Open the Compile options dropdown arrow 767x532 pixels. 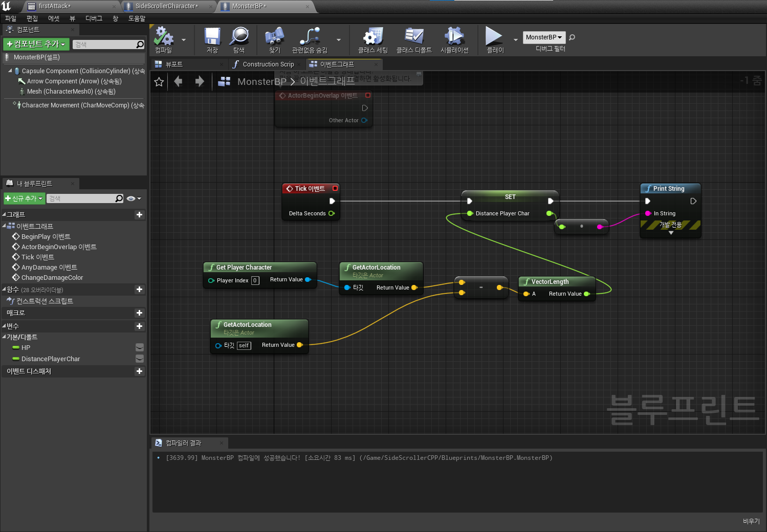184,39
